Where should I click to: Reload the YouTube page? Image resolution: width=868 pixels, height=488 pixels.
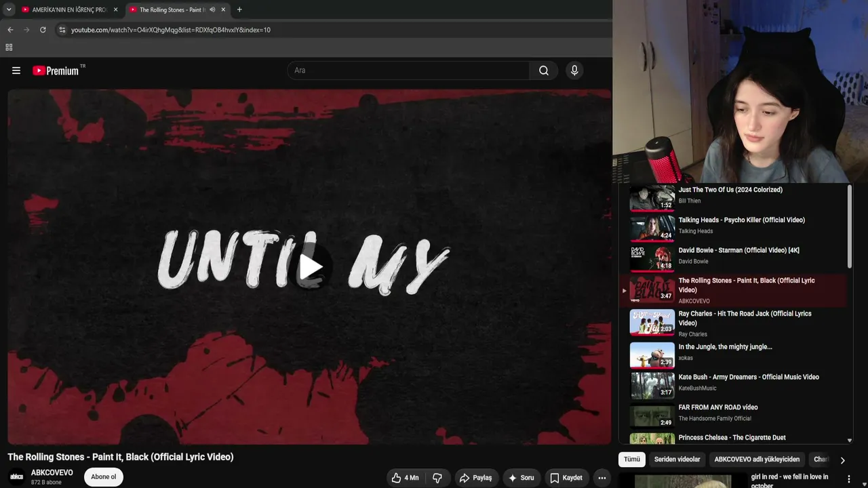(x=43, y=30)
